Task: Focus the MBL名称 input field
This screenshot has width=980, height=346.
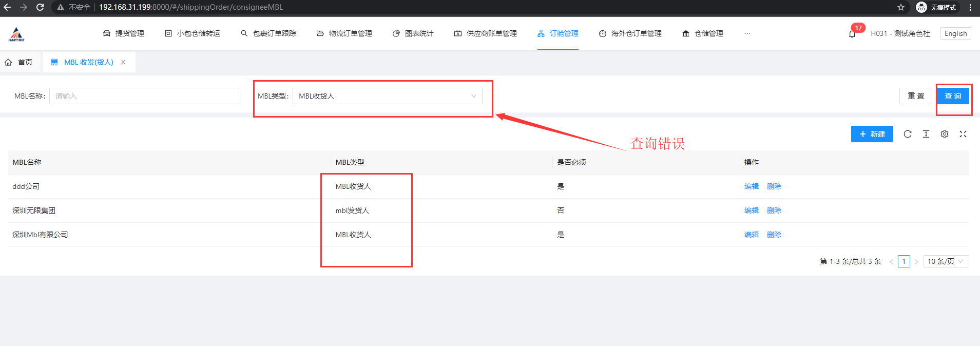Action: click(x=144, y=96)
